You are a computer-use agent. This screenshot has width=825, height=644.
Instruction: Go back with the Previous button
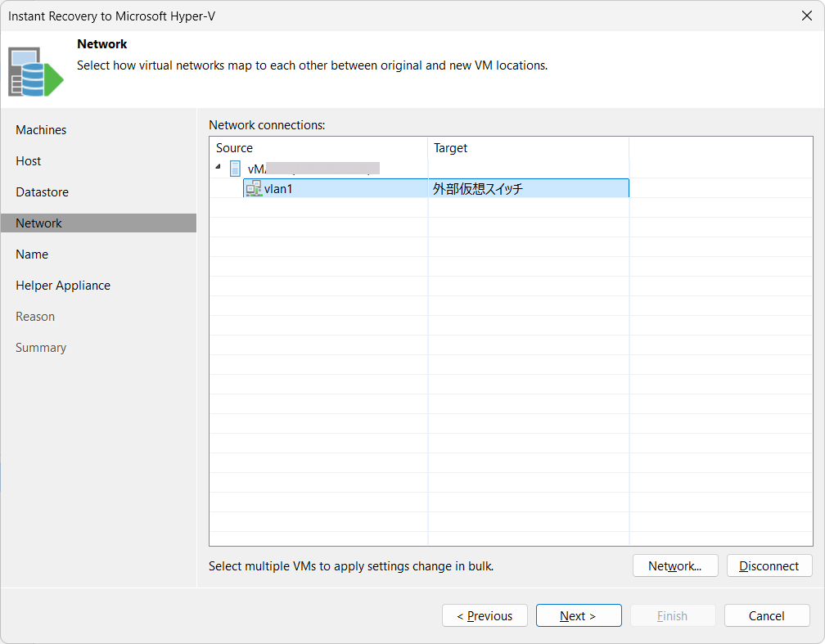pos(485,615)
